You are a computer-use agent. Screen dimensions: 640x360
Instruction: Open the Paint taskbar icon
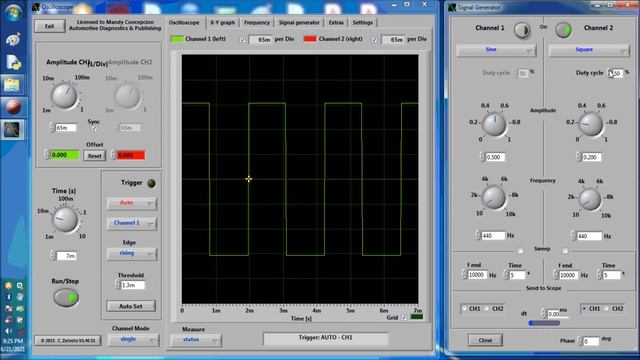pos(13,40)
